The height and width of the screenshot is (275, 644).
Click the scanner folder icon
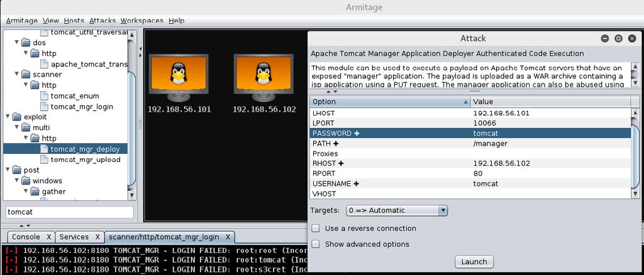pyautogui.click(x=26, y=75)
